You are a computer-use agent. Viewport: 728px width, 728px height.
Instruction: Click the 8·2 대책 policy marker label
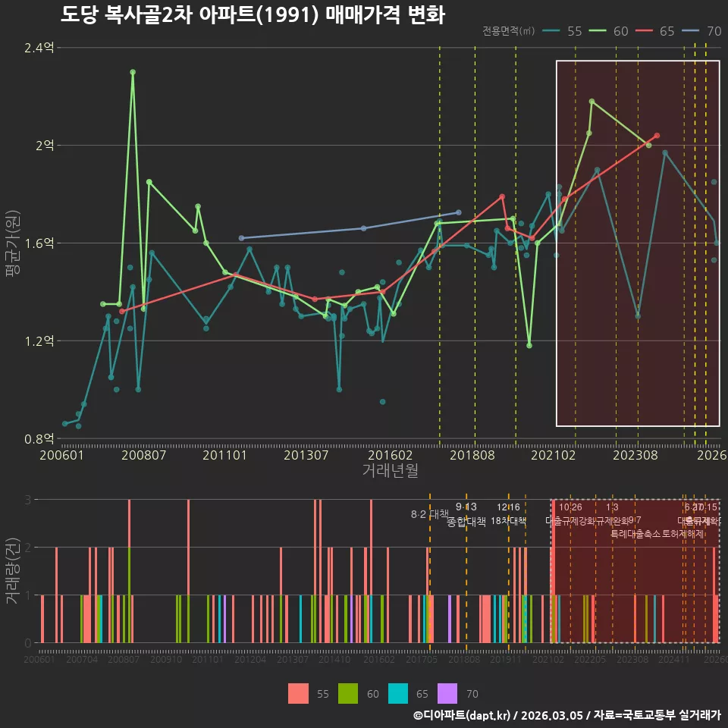(429, 514)
